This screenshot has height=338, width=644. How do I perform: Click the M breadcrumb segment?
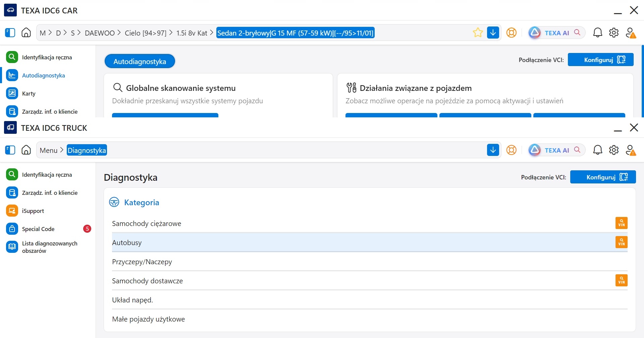click(43, 33)
